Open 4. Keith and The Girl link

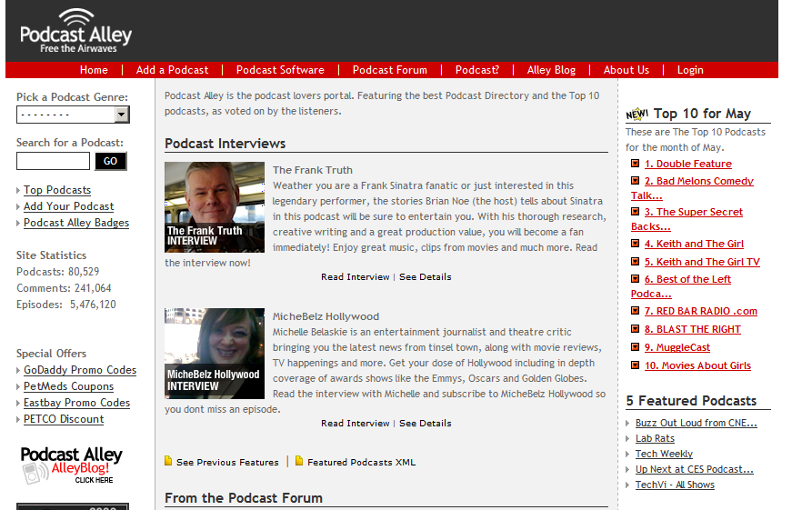click(x=694, y=244)
